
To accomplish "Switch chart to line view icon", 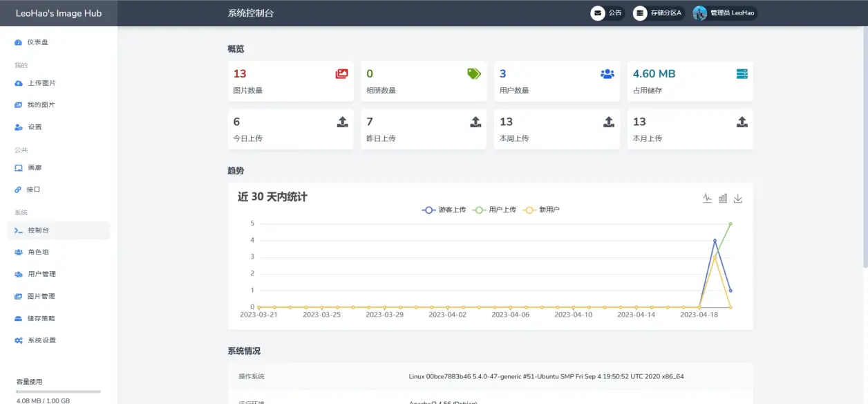I will pos(707,199).
